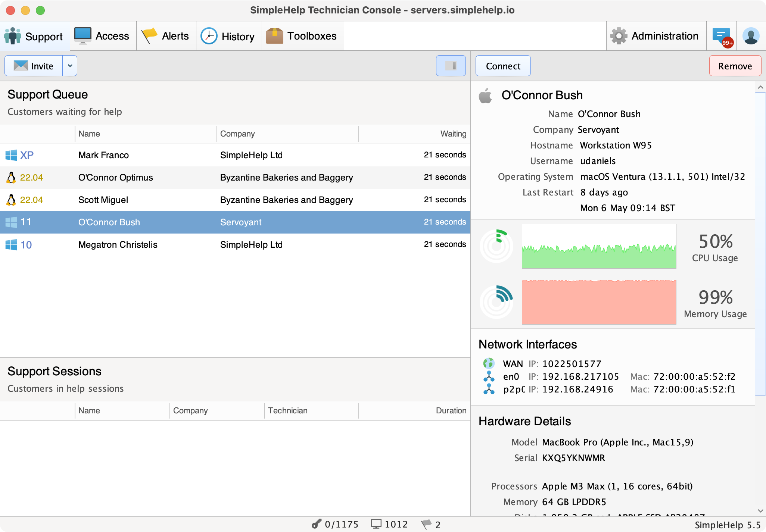Go to the History tab
The height and width of the screenshot is (532, 766).
[x=229, y=36]
